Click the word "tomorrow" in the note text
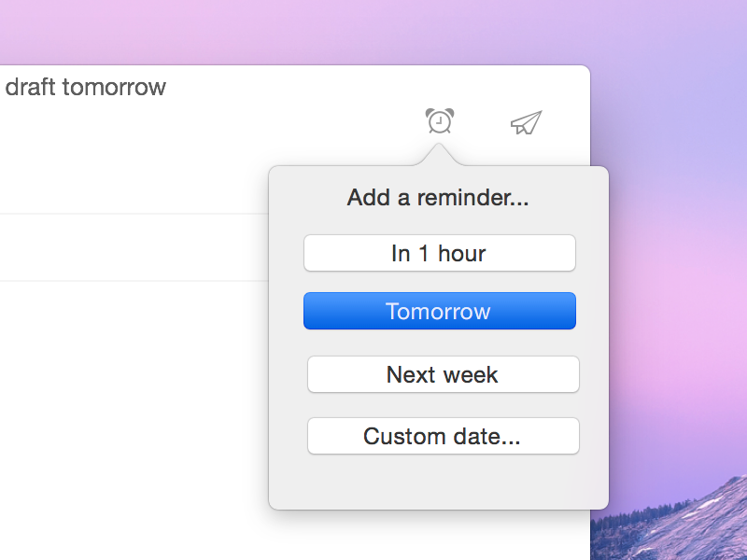Screen dimensions: 747x560 point(114,88)
